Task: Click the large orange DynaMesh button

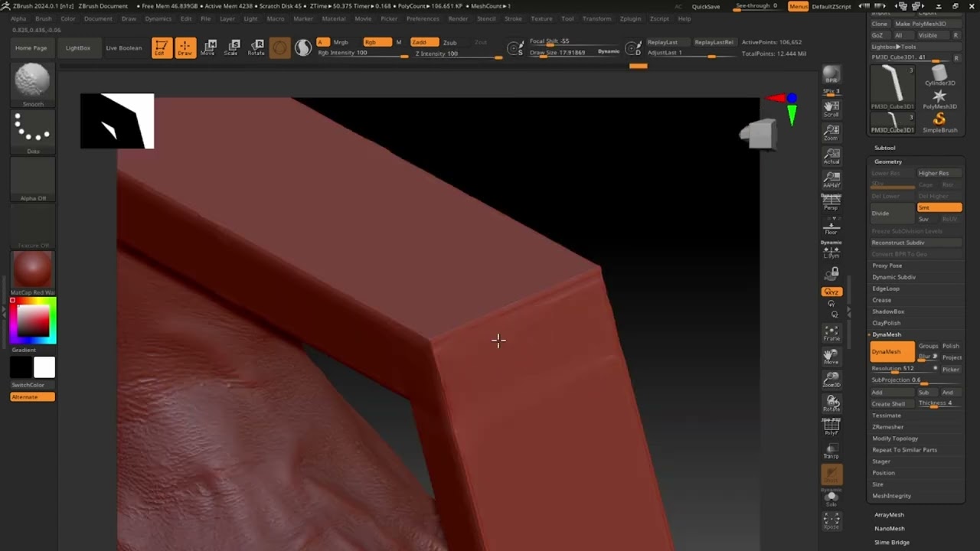Action: 892,352
